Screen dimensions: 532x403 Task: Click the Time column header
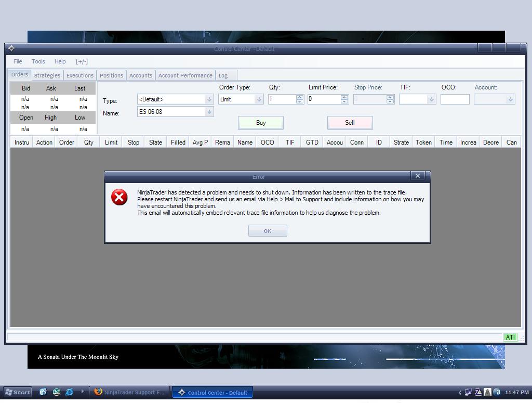[446, 142]
